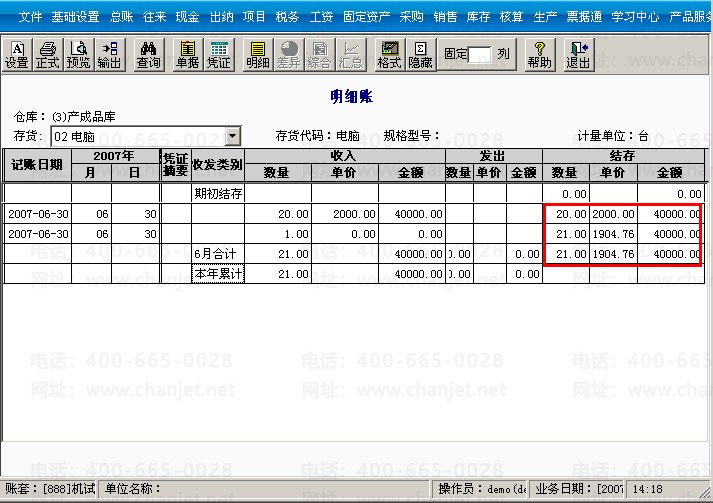
Task: Open the 销售 menu
Action: coord(445,17)
